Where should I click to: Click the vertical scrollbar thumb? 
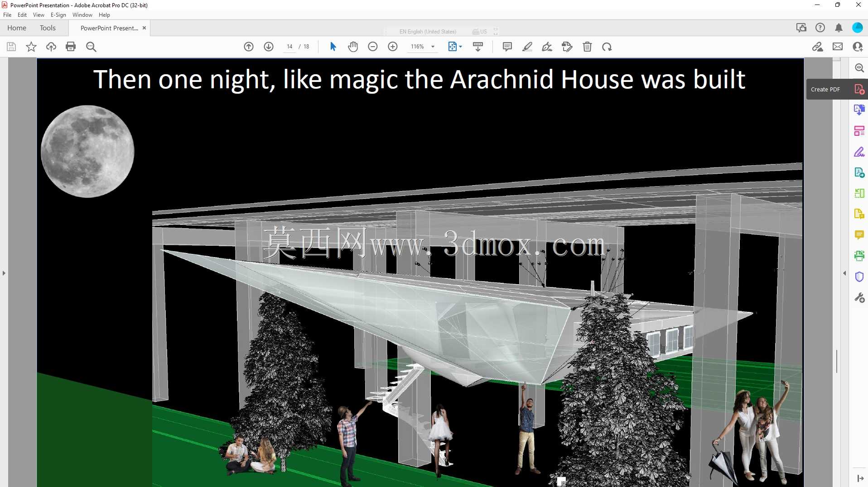pyautogui.click(x=837, y=361)
